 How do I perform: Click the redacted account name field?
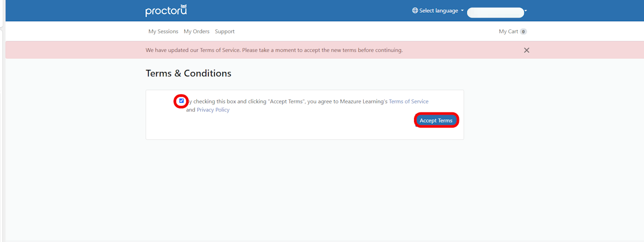coord(495,13)
